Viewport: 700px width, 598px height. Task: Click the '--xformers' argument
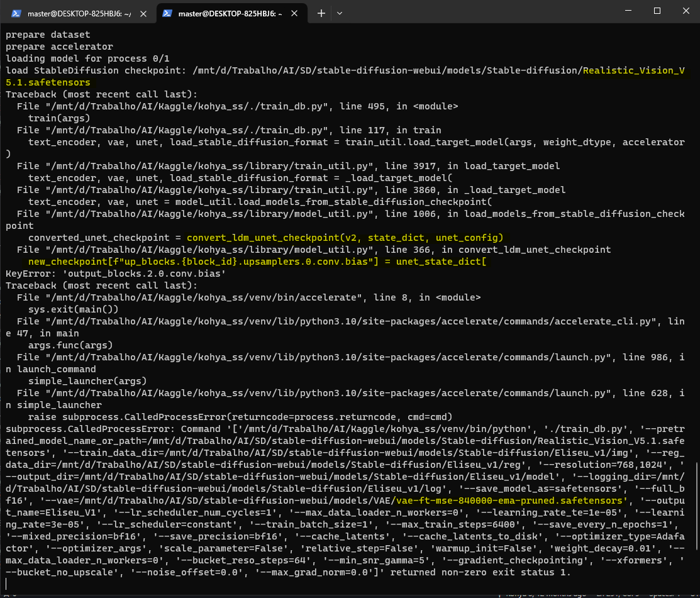click(636, 560)
